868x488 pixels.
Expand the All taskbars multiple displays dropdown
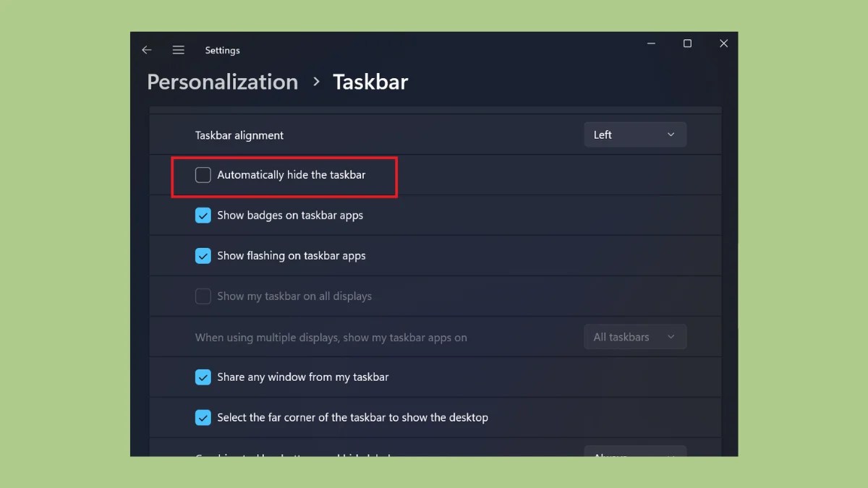point(635,336)
